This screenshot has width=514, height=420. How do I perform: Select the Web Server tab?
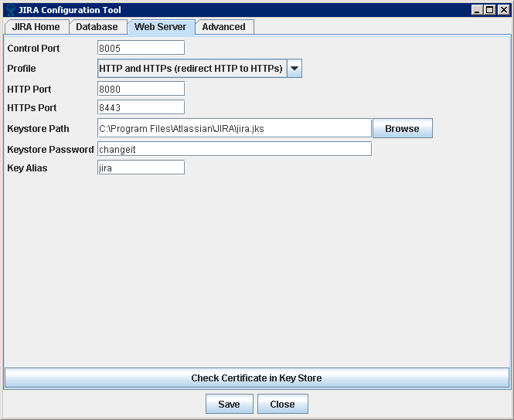point(160,27)
